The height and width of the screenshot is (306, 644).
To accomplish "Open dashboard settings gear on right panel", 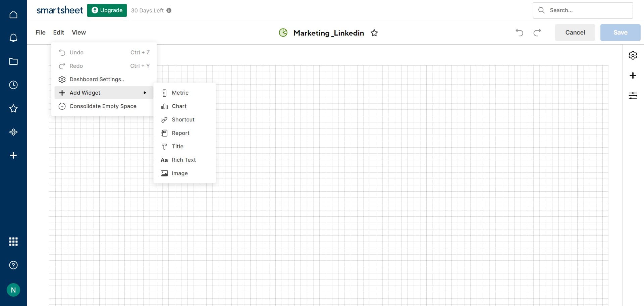I will [633, 55].
